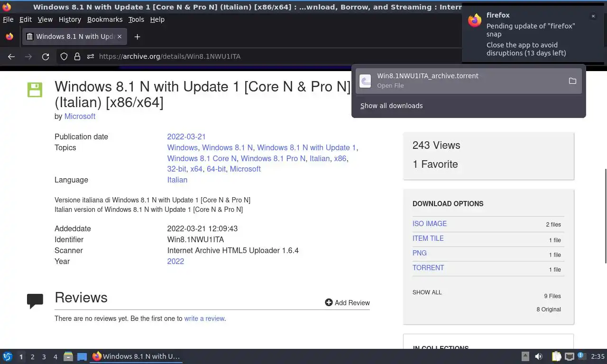Download the TORRENT file option

428,268
